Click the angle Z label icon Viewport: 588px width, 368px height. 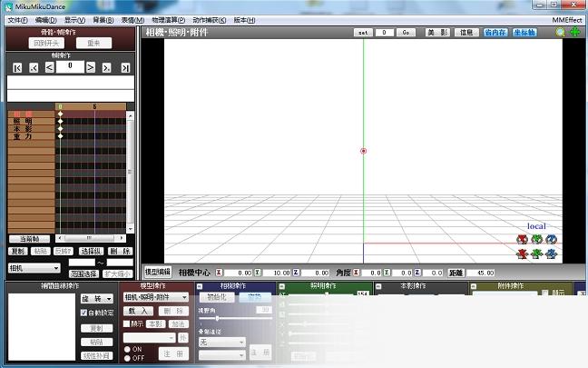tap(417, 273)
